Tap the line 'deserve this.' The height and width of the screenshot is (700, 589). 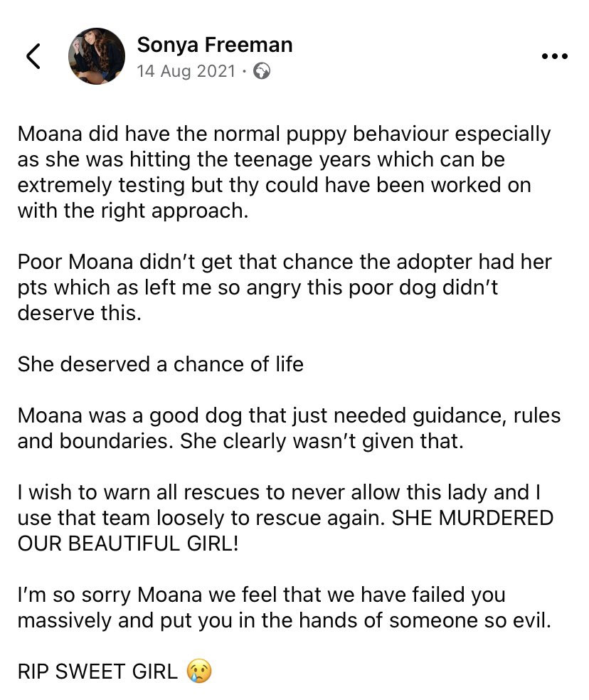[79, 313]
